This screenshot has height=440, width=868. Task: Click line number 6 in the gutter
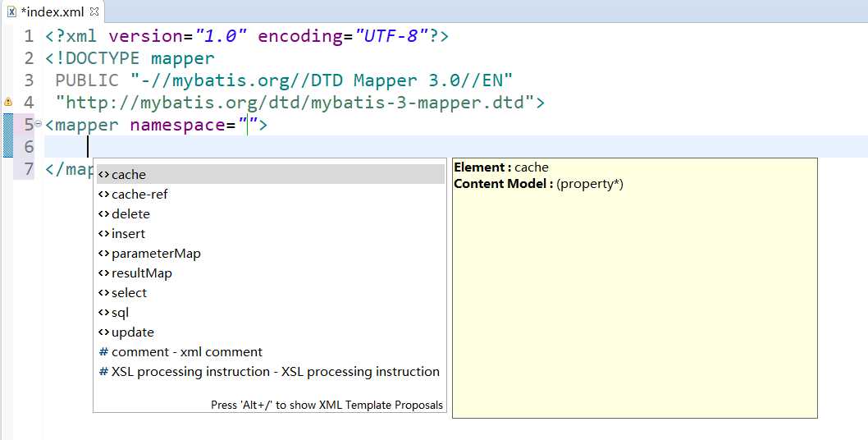[29, 147]
